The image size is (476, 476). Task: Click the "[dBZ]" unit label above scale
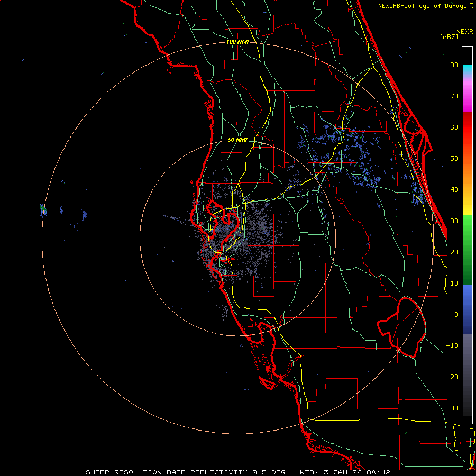pyautogui.click(x=449, y=36)
